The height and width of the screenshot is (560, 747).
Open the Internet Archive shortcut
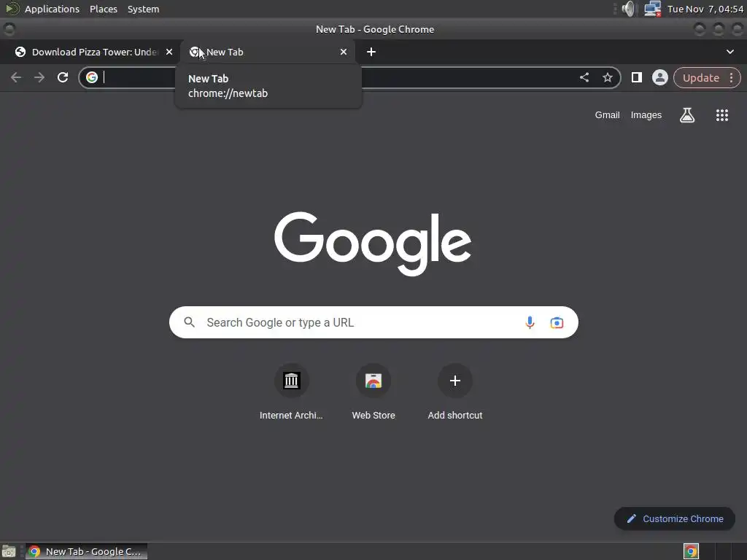pos(291,393)
